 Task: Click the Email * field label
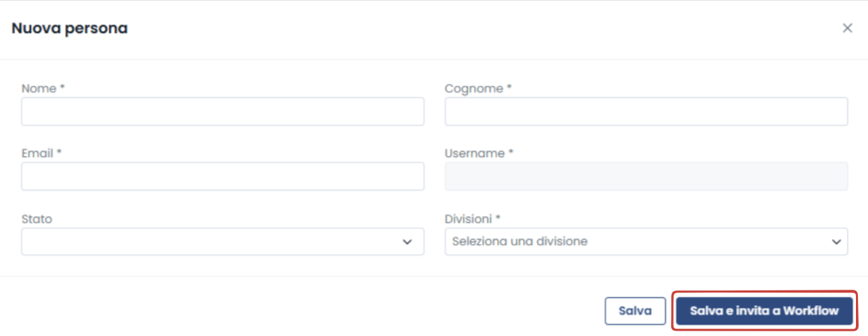tap(42, 154)
